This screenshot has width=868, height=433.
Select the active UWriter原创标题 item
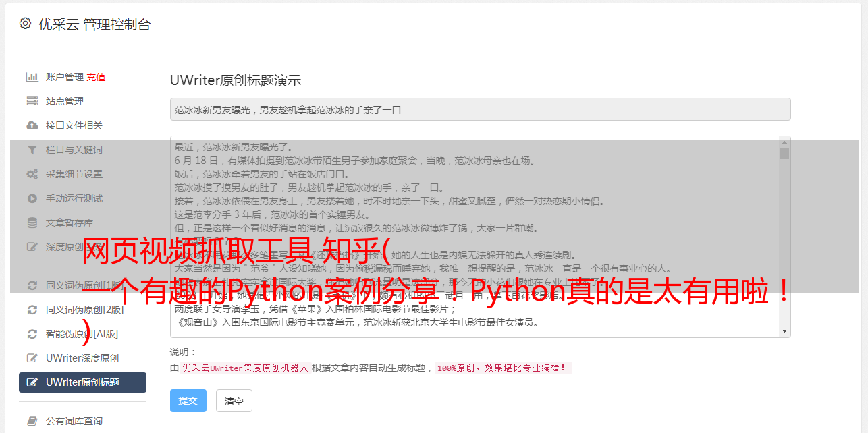click(82, 382)
